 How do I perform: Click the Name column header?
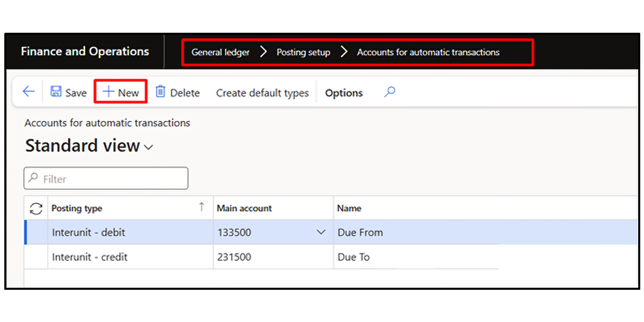(349, 208)
